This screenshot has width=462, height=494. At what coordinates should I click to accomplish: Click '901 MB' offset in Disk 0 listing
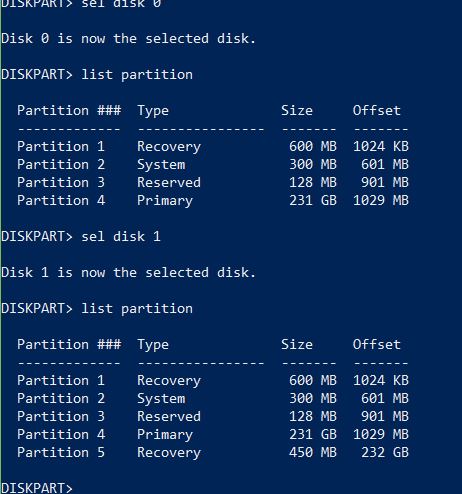tap(385, 182)
